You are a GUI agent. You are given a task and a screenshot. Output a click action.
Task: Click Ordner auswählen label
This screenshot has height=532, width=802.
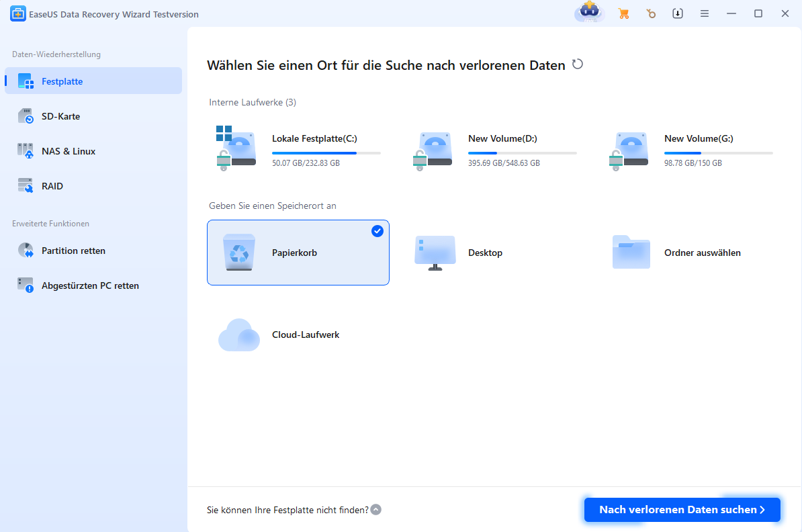tap(703, 253)
